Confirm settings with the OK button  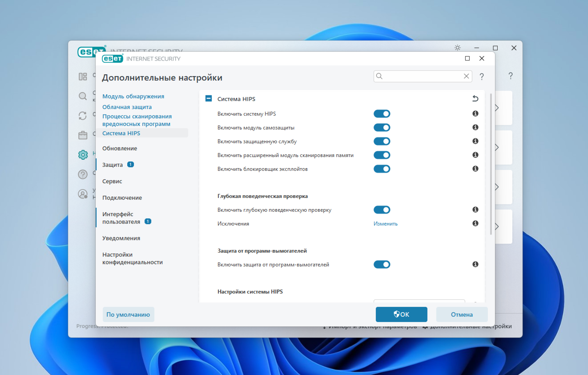402,315
